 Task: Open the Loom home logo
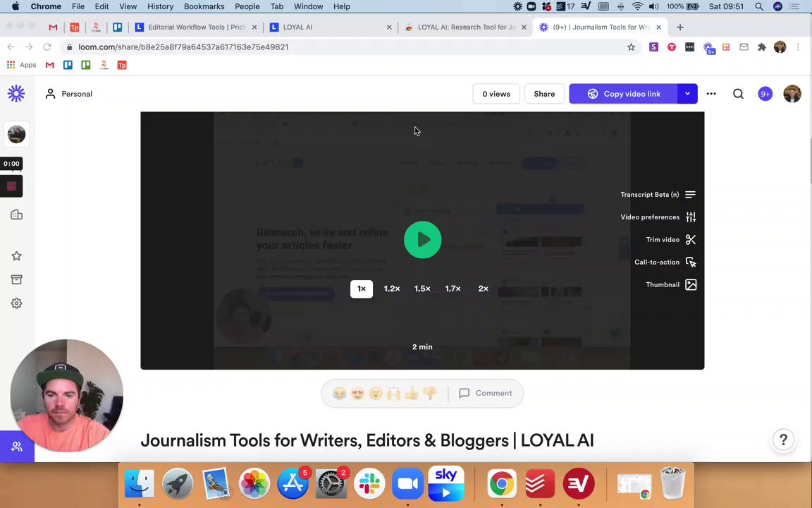click(16, 94)
